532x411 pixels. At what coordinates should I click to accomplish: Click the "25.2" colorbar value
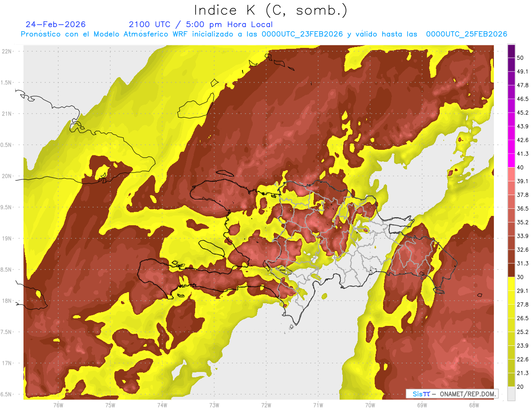pyautogui.click(x=523, y=332)
